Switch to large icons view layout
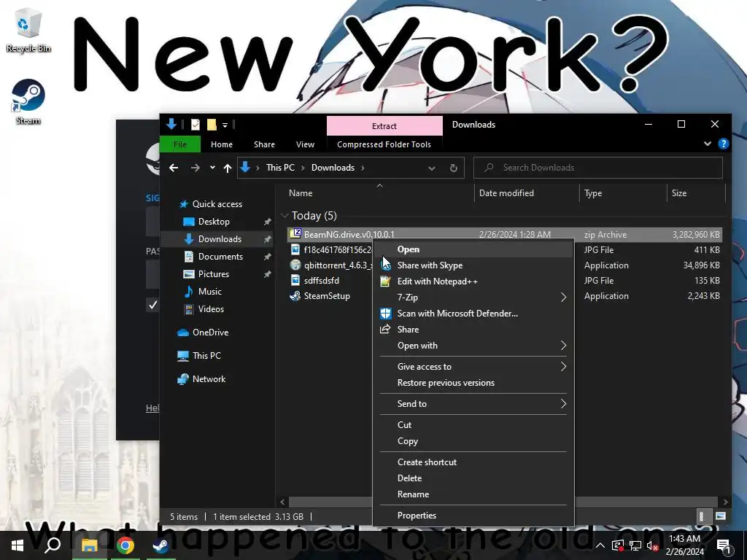This screenshot has width=747, height=560. (x=720, y=516)
